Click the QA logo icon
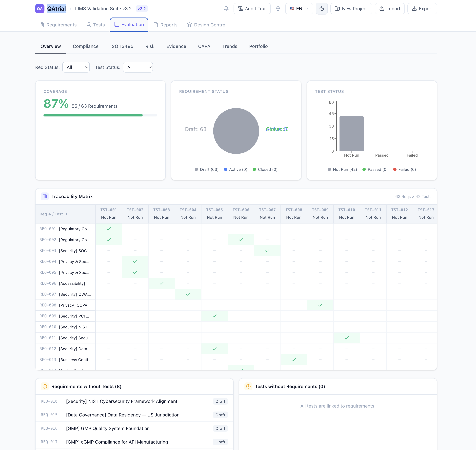The width and height of the screenshot is (476, 450). point(40,9)
